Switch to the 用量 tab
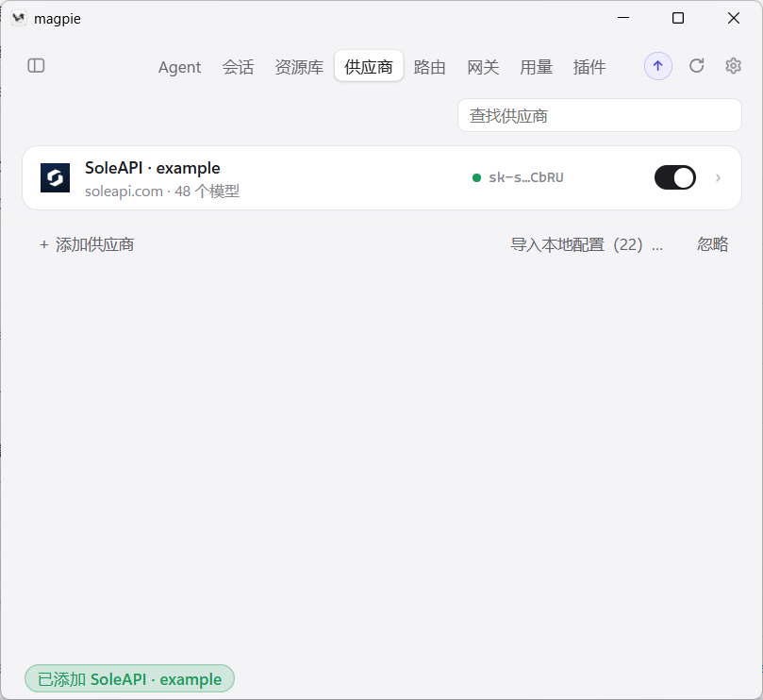This screenshot has height=700, width=763. 536,67
